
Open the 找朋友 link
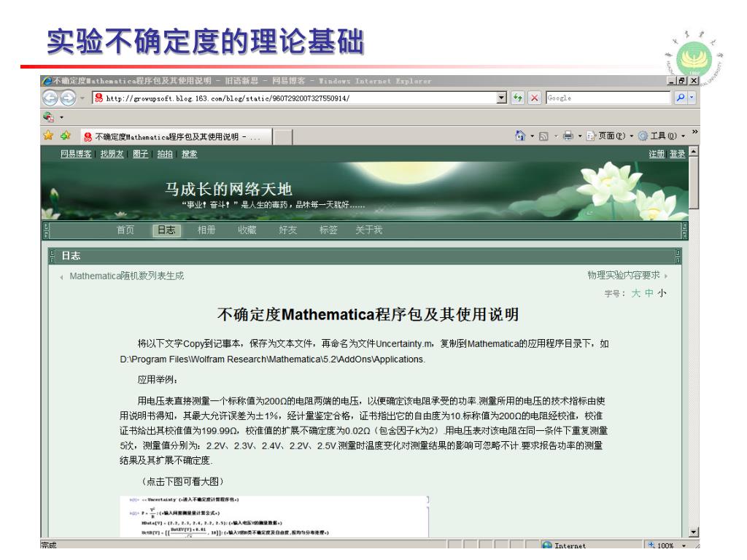click(x=112, y=154)
